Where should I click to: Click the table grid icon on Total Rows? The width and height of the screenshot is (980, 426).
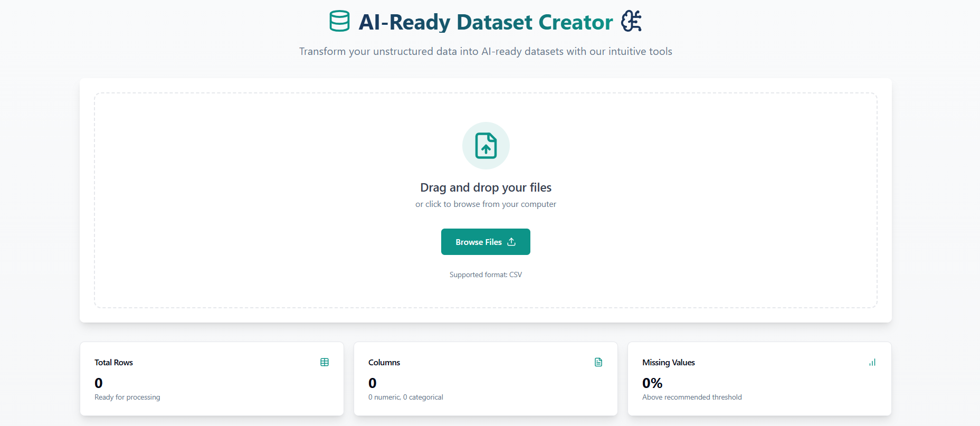[x=325, y=362]
